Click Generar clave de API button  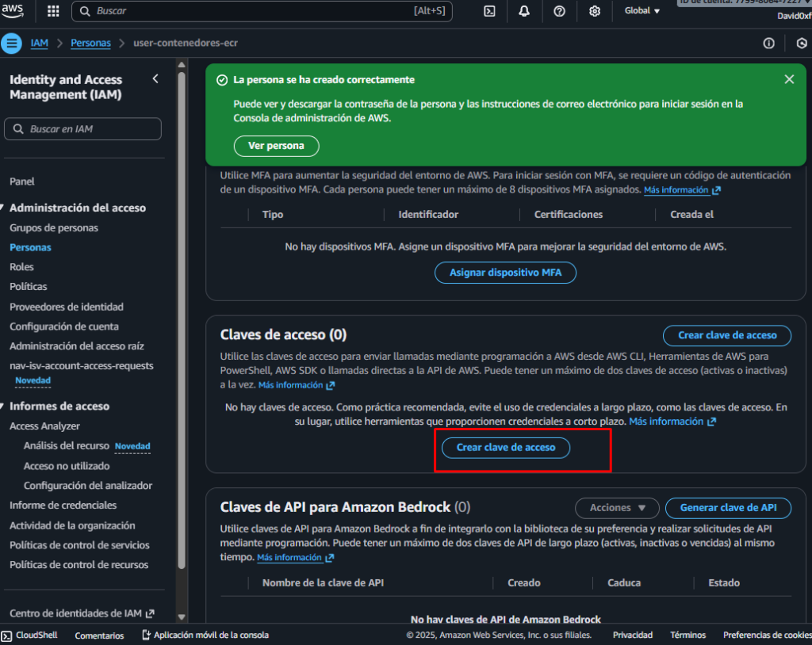(728, 507)
